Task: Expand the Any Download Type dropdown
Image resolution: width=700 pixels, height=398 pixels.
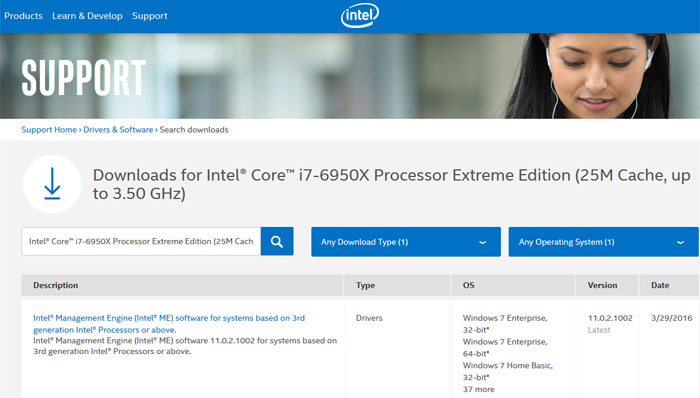Action: (406, 242)
